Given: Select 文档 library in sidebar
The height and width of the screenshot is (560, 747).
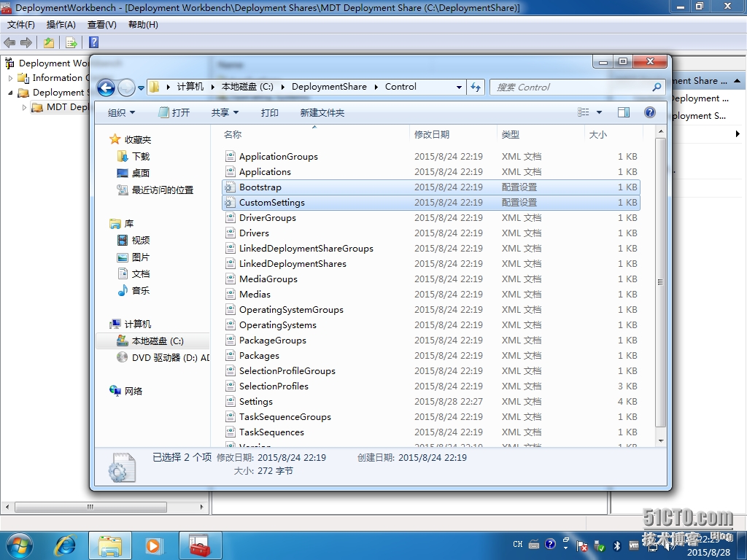Looking at the screenshot, I should click(133, 274).
